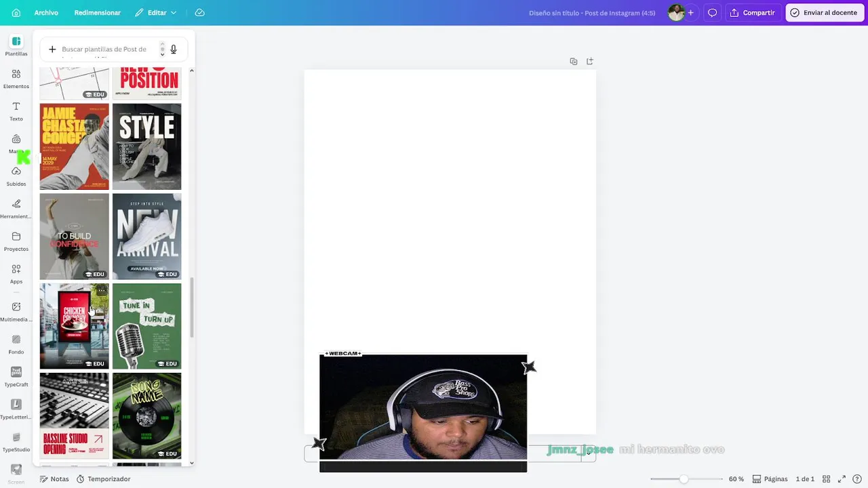The image size is (868, 488).
Task: Select the New Arrival sneaker template
Action: pos(147,237)
